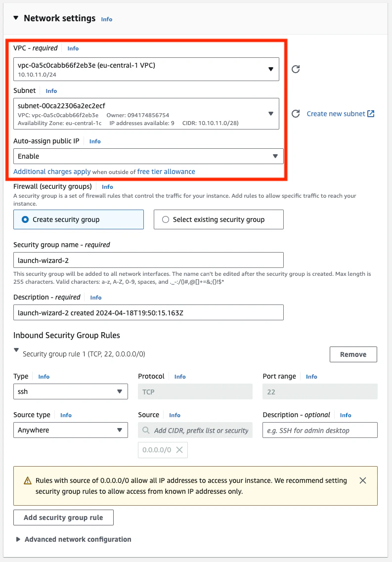Open Info for Auto-assign public IP

pos(94,141)
